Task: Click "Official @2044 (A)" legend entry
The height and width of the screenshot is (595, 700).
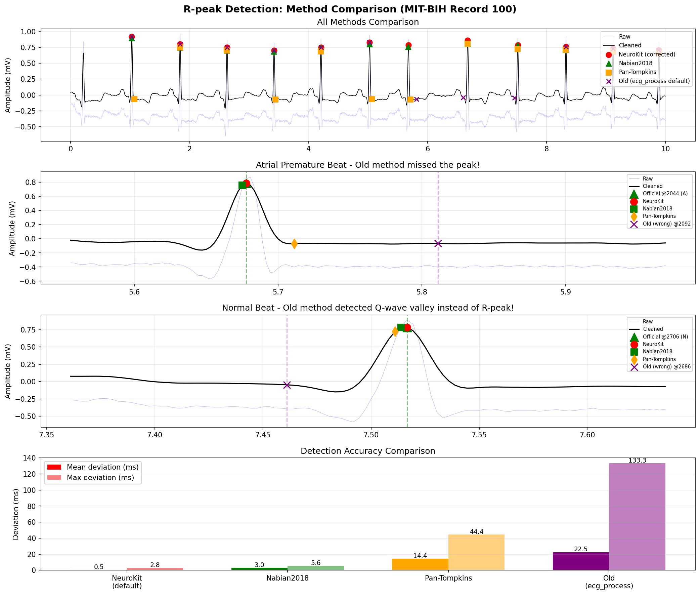Action: tap(659, 194)
